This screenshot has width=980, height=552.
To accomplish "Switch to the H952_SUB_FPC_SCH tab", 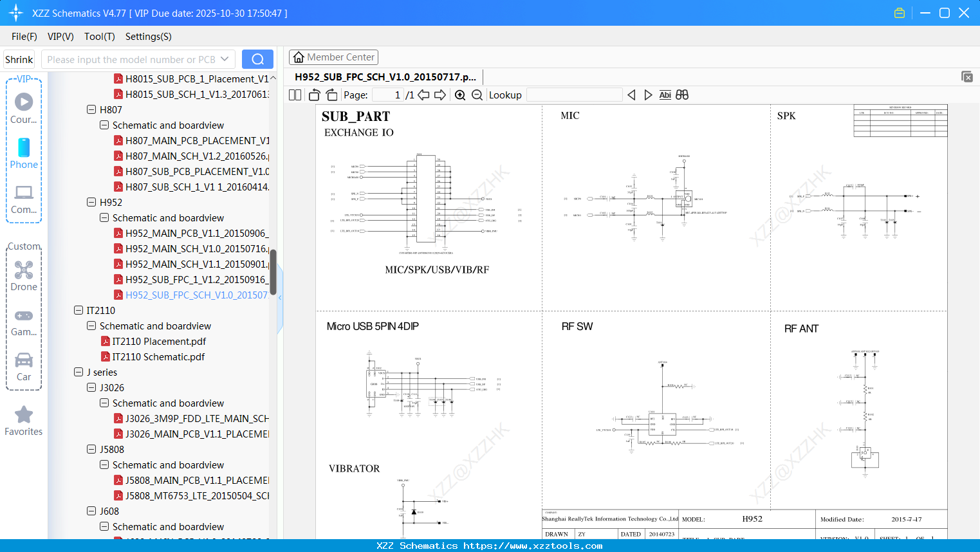I will 384,77.
